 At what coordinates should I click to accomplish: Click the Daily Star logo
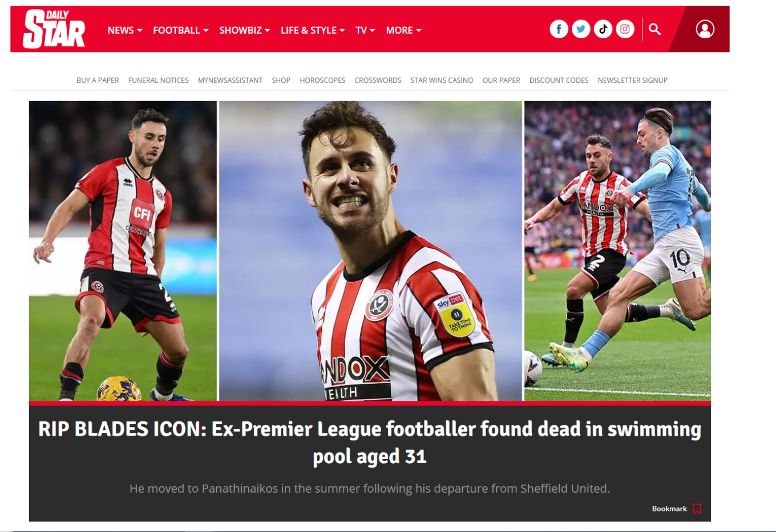[x=54, y=29]
